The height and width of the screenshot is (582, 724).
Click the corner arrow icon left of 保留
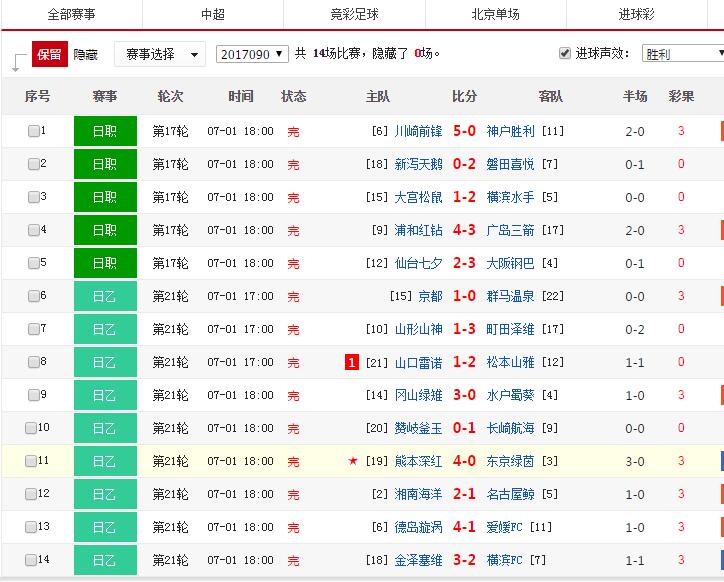click(16, 62)
